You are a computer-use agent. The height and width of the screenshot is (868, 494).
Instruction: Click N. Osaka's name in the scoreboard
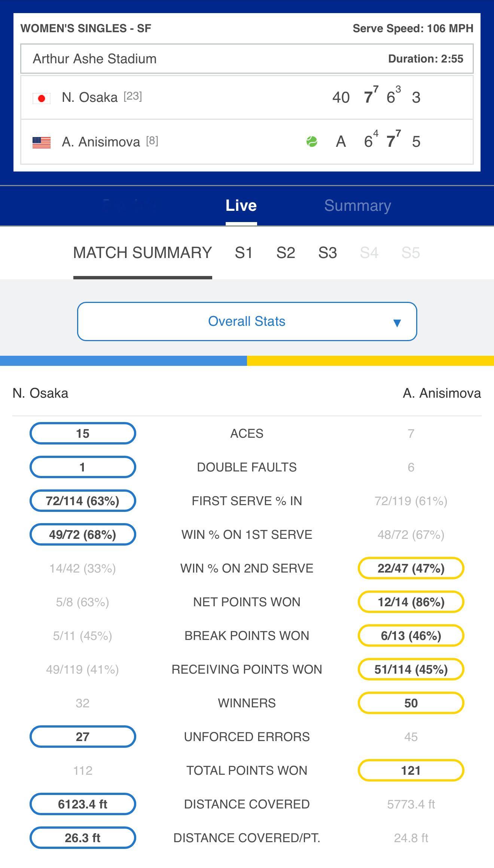coord(90,97)
